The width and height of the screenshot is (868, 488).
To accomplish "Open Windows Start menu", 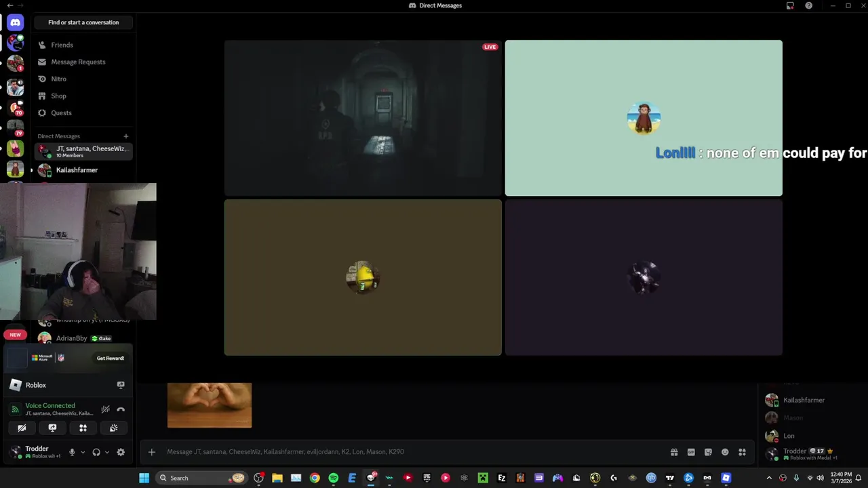I will coord(144,478).
